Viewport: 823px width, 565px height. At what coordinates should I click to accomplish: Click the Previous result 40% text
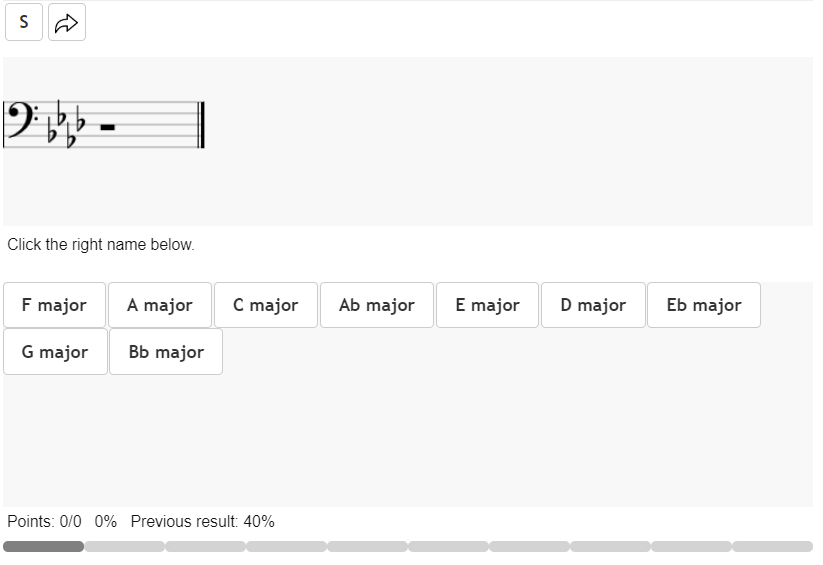[202, 521]
